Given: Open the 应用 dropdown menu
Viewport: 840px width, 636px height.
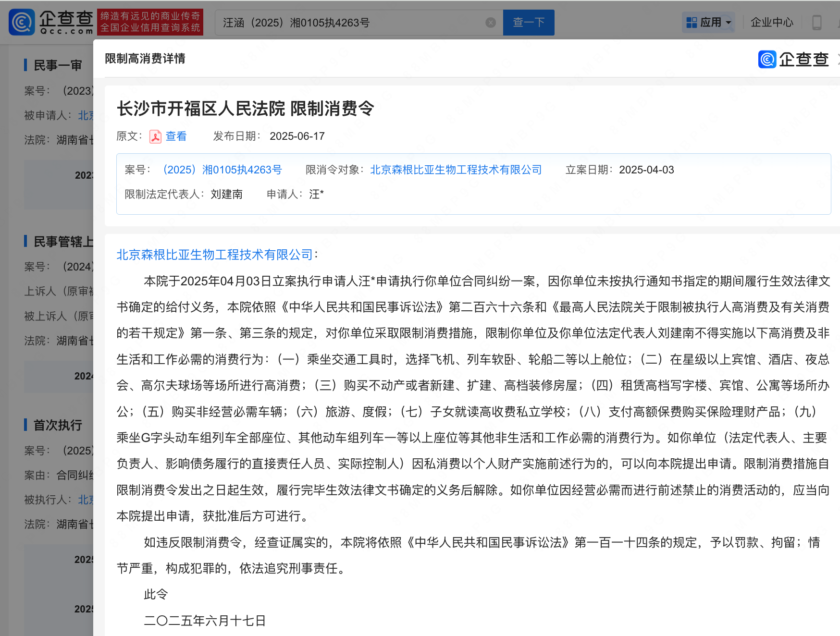Looking at the screenshot, I should [709, 22].
